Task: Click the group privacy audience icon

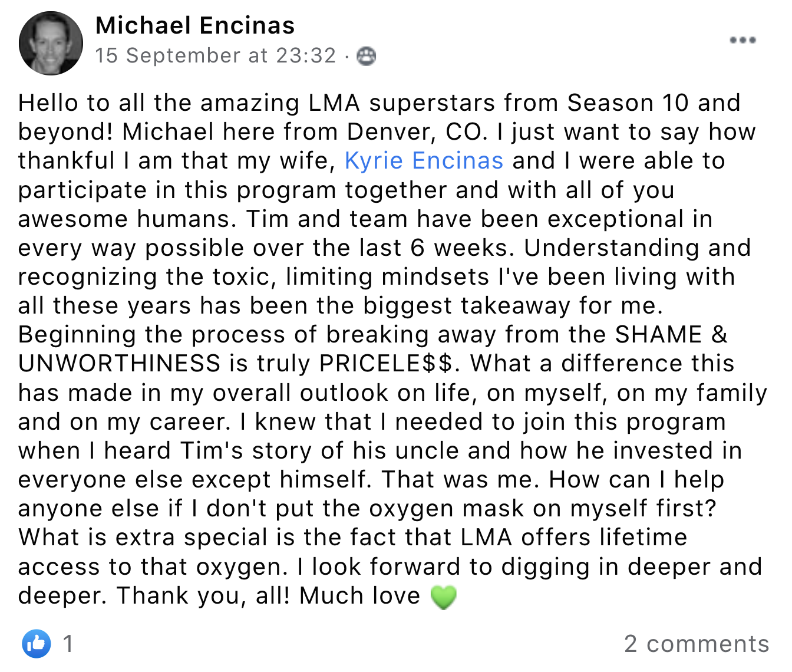Action: (366, 56)
